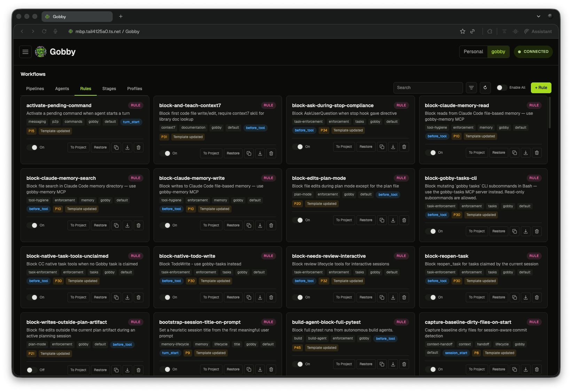Restore the block-claude-memory-search rule
This screenshot has width=572, height=392.
point(100,225)
